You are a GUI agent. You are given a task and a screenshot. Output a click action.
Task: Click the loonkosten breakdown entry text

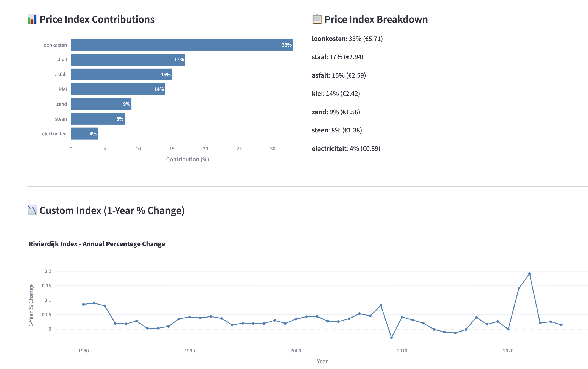pos(347,39)
